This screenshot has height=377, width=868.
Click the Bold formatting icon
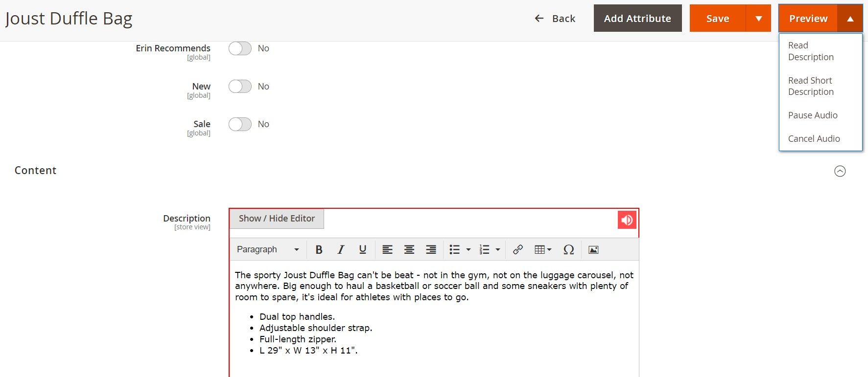coord(319,249)
